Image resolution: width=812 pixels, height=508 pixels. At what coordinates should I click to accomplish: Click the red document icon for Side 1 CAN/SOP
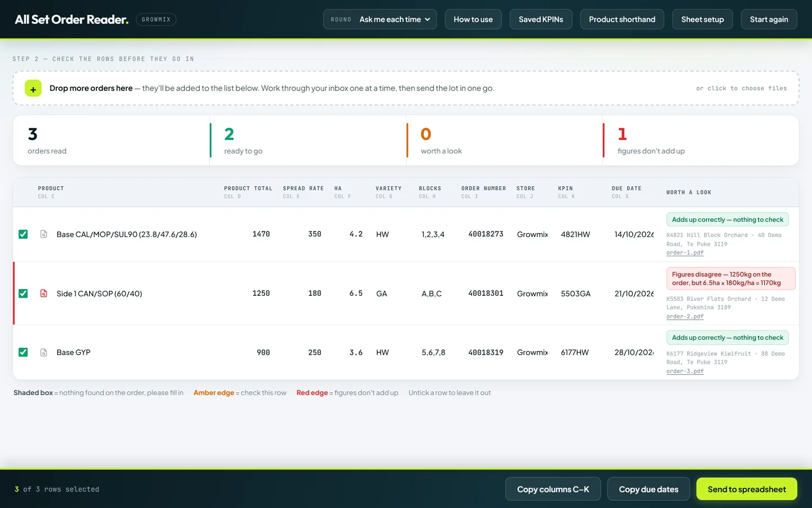click(x=43, y=294)
